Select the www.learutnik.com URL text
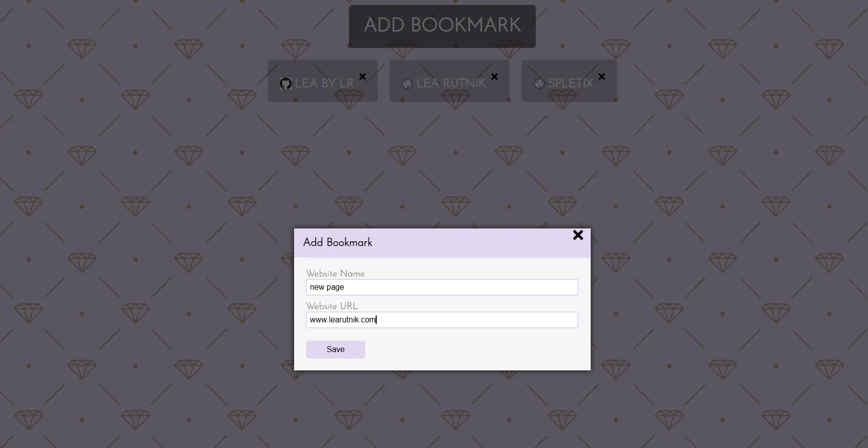This screenshot has height=448, width=868. point(342,320)
